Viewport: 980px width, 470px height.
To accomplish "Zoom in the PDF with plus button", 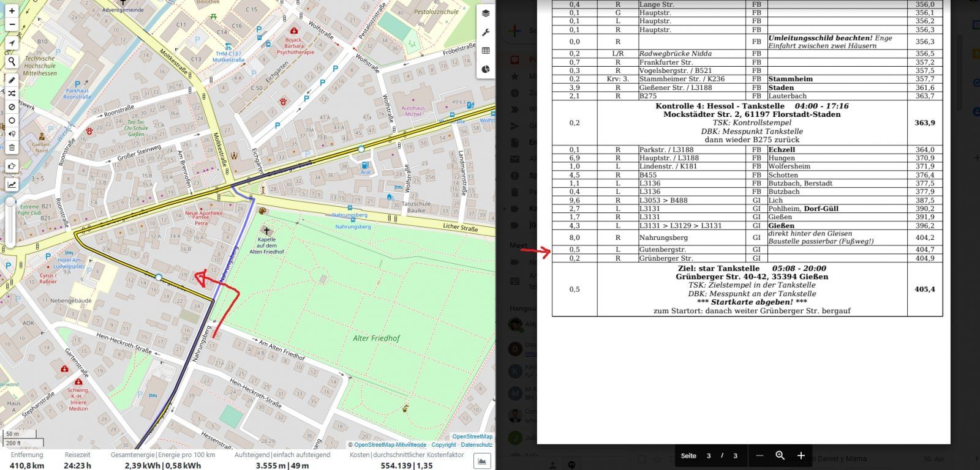I will click(801, 456).
